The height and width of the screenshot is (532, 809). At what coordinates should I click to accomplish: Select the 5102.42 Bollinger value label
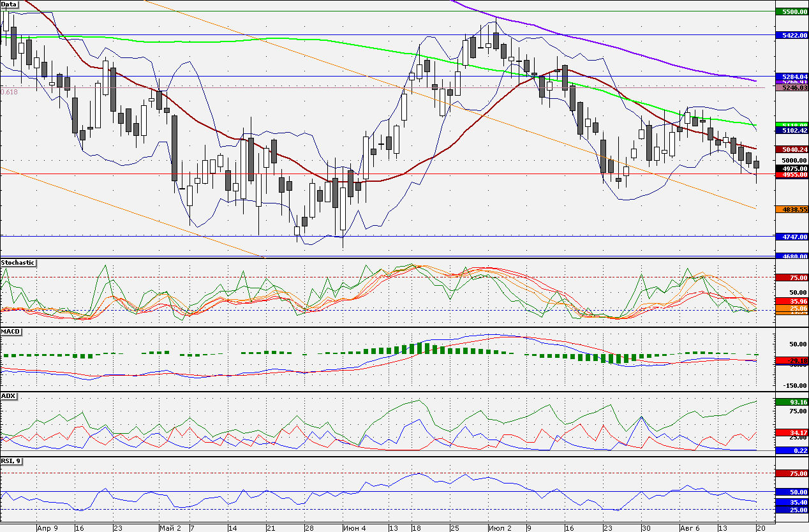pyautogui.click(x=791, y=130)
